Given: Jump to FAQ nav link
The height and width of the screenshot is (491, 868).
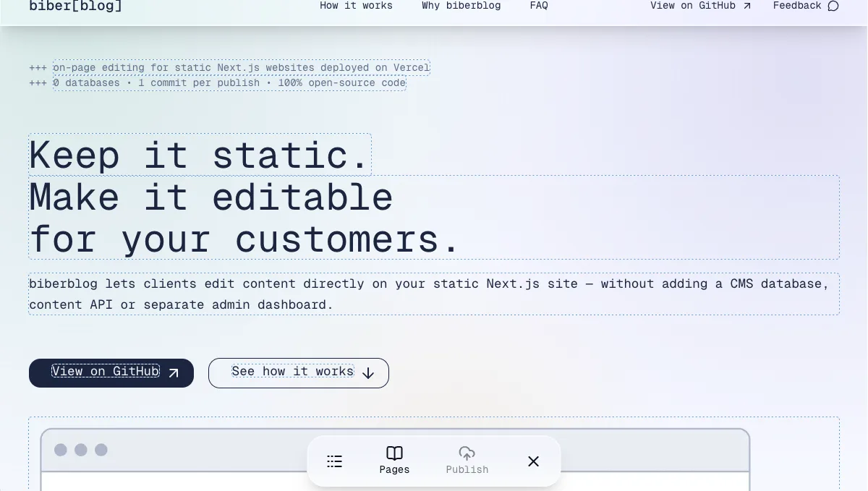Looking at the screenshot, I should click(539, 6).
